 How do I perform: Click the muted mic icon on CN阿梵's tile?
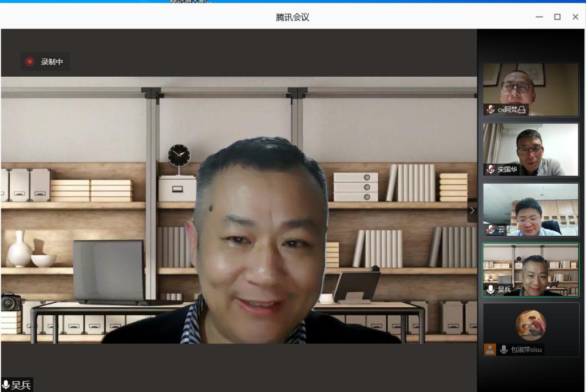click(x=490, y=109)
